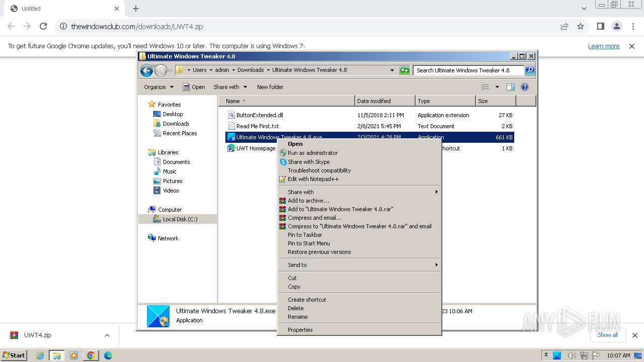Click Chrome taskbar icon

[91, 355]
